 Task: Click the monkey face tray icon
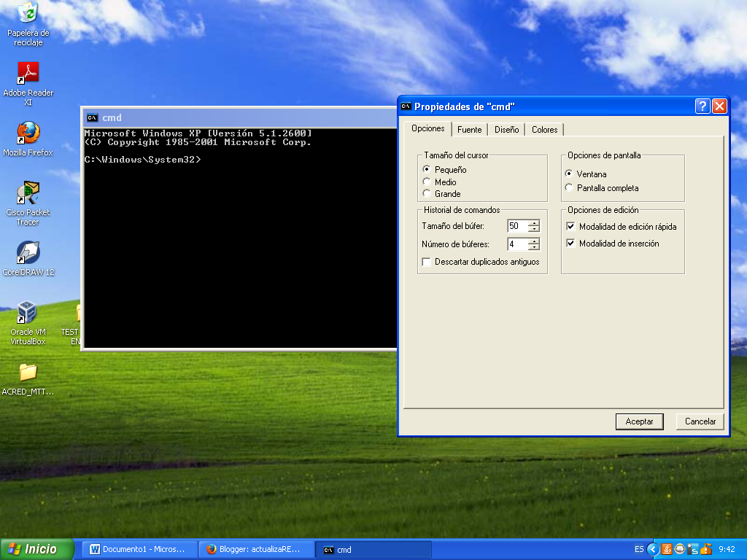[x=680, y=550]
